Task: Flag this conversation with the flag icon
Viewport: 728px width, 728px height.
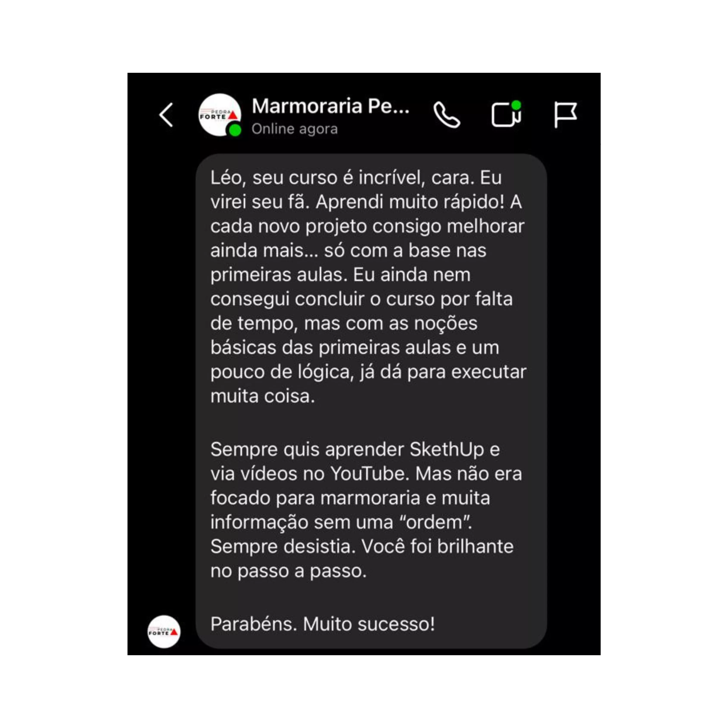Action: pos(565,115)
